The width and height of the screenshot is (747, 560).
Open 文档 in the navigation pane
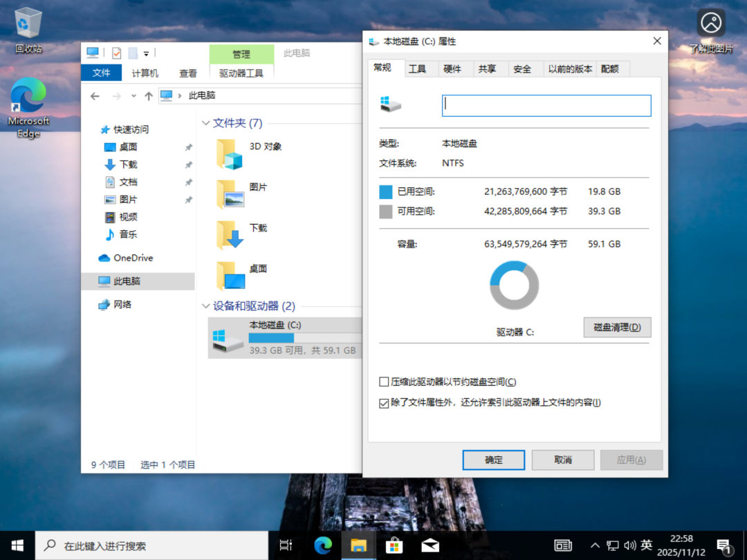121,183
